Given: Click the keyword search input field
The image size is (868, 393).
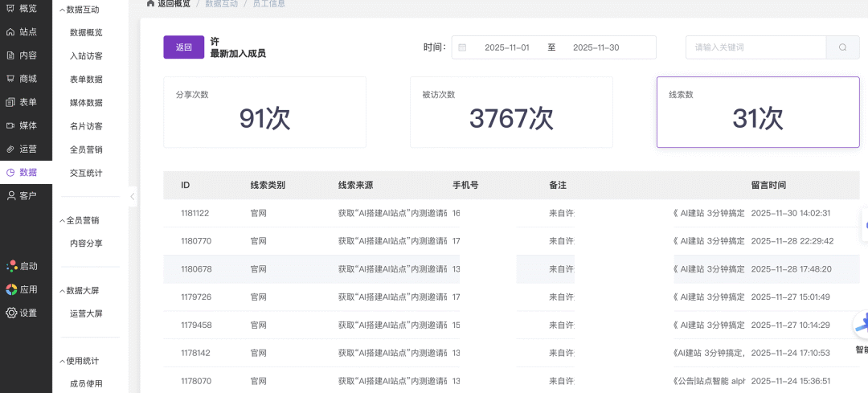Looking at the screenshot, I should 755,47.
